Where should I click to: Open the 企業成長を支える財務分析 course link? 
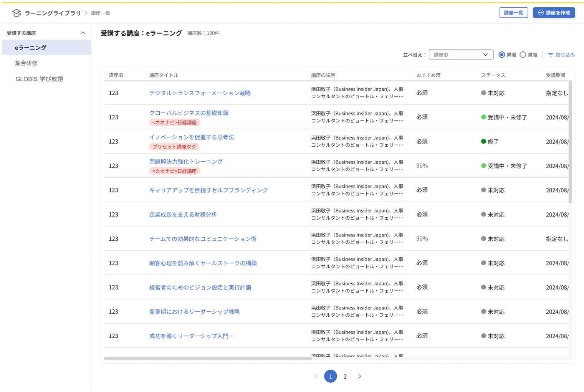tap(183, 214)
